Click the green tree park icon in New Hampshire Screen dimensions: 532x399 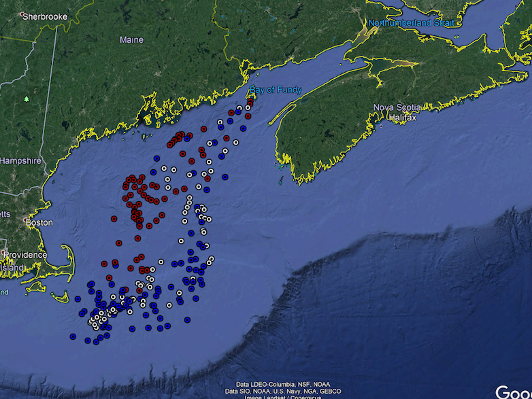27,99
